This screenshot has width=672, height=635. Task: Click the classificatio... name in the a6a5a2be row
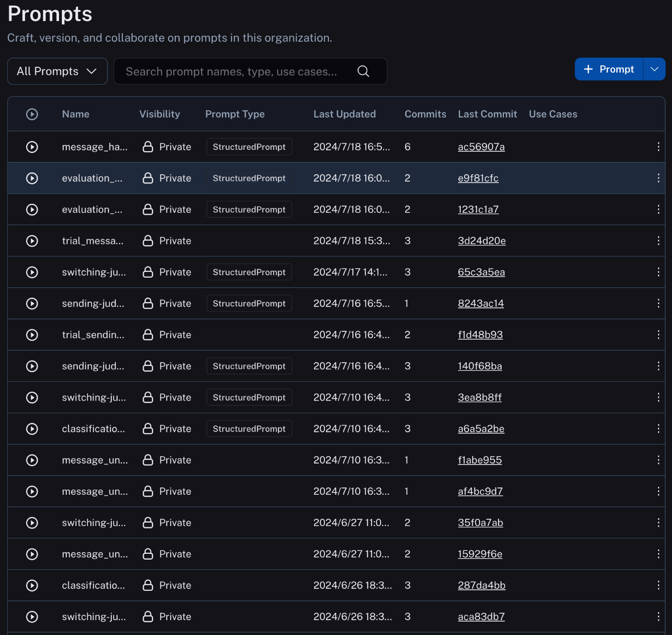tap(94, 429)
